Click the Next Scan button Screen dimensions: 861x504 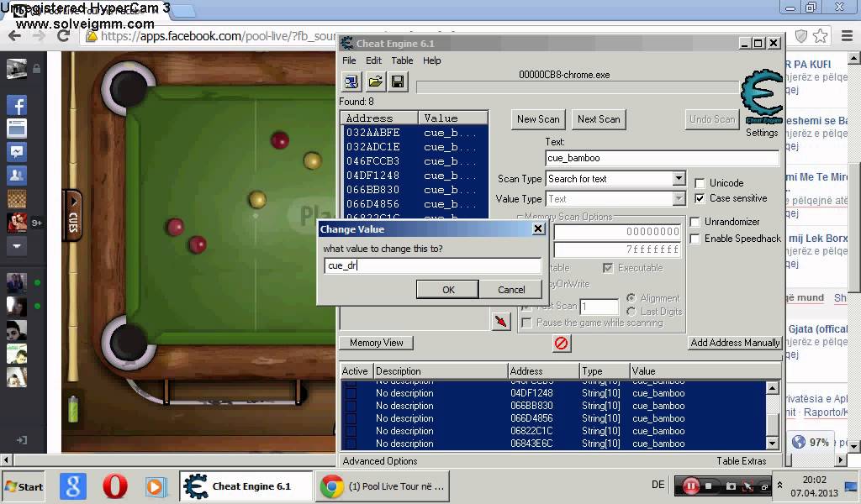[599, 119]
